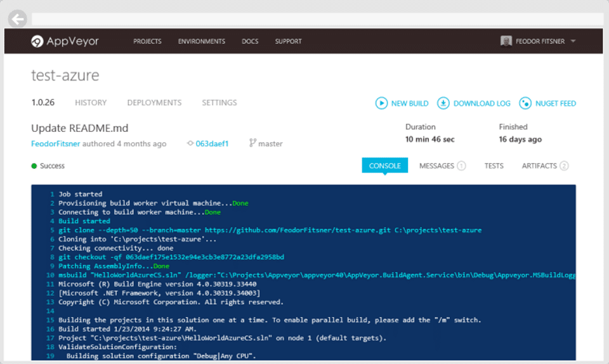The width and height of the screenshot is (609, 364).
Task: Click the AppVeyor logo icon
Action: (37, 41)
